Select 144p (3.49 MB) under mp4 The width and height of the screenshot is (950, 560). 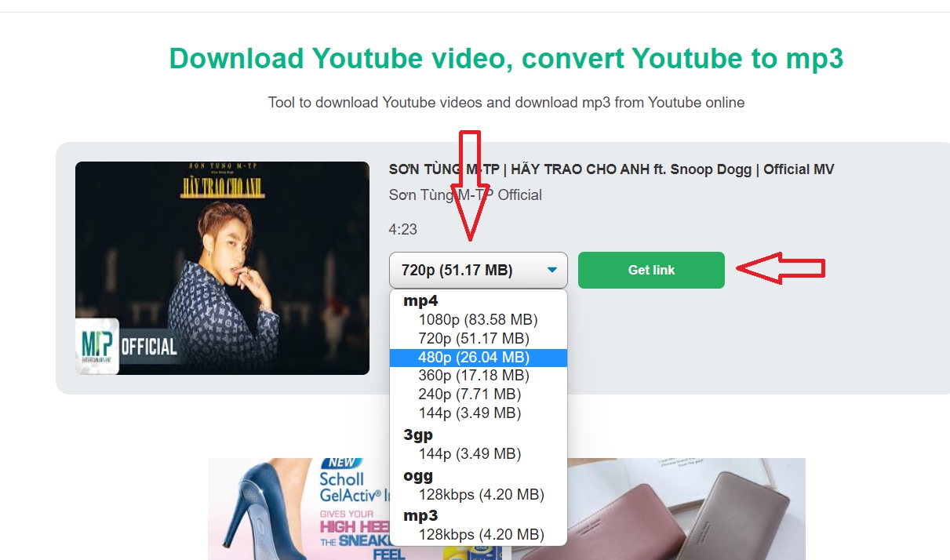coord(469,413)
